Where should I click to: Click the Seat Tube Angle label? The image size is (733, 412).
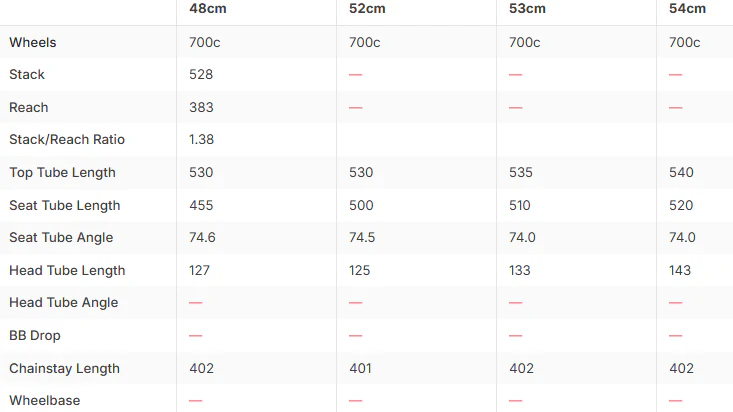click(x=61, y=238)
